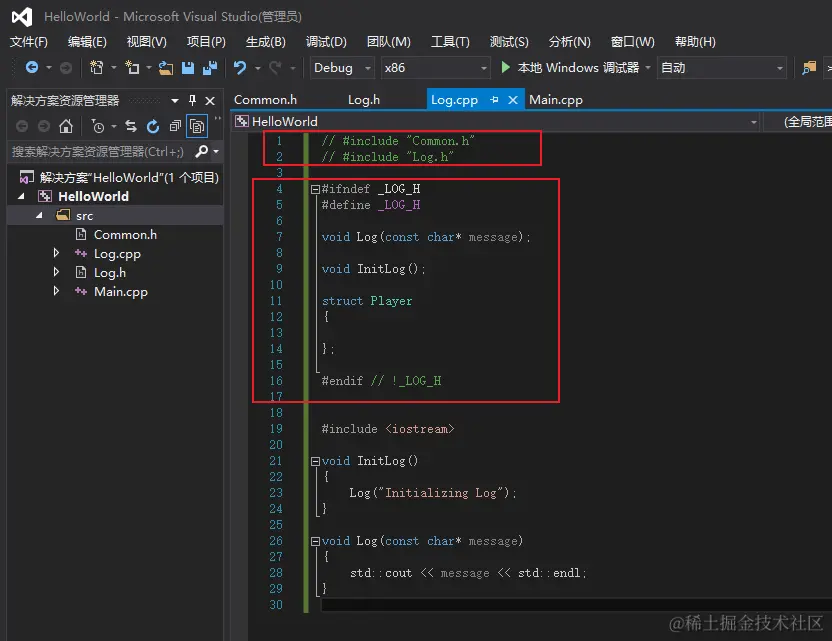Pin the Solution Explorer panel with the pin icon
This screenshot has height=641, width=832.
tap(193, 100)
